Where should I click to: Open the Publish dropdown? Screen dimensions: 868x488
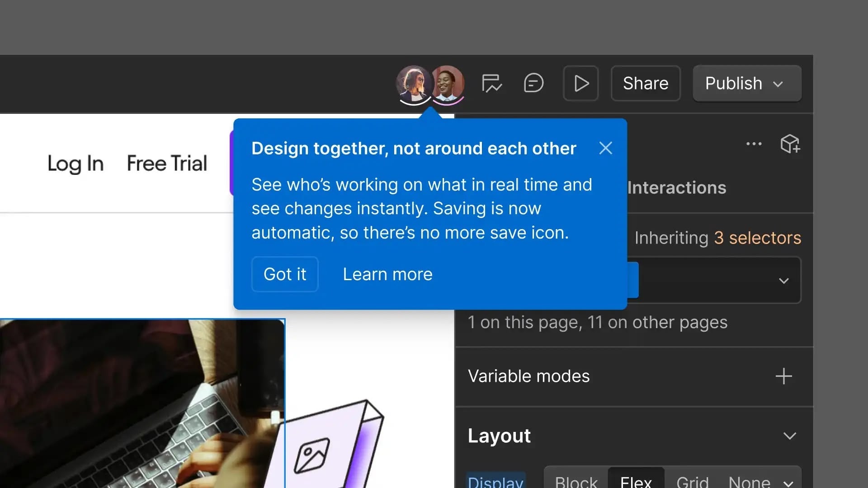(746, 84)
